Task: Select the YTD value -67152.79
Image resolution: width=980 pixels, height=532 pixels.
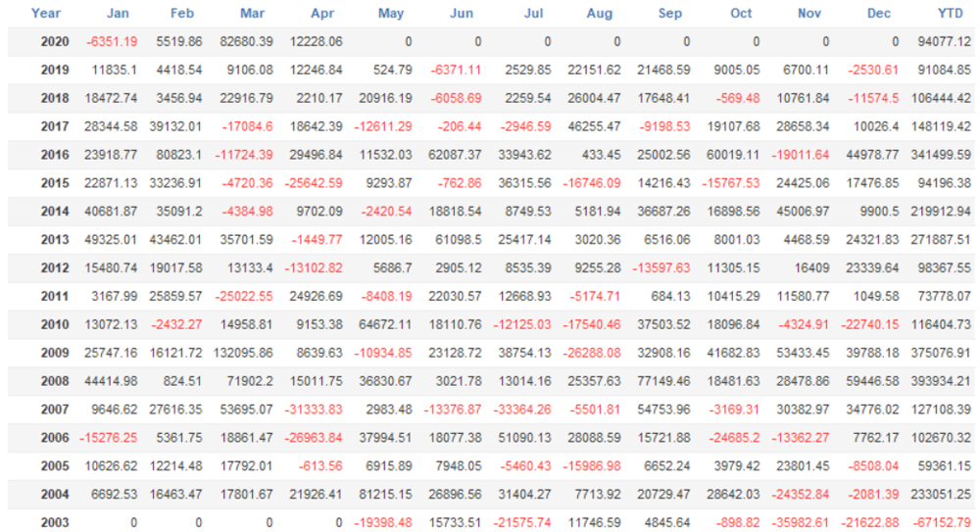Action: point(942,522)
